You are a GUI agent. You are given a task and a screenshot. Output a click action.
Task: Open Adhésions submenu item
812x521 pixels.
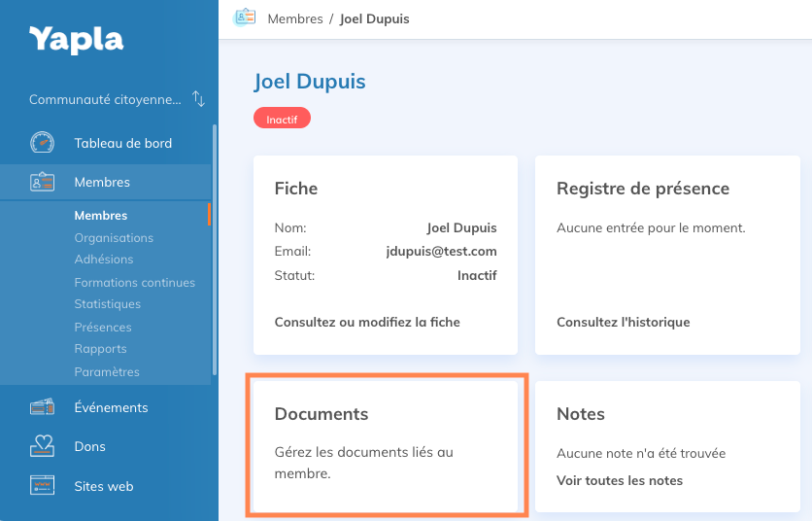[x=104, y=260]
